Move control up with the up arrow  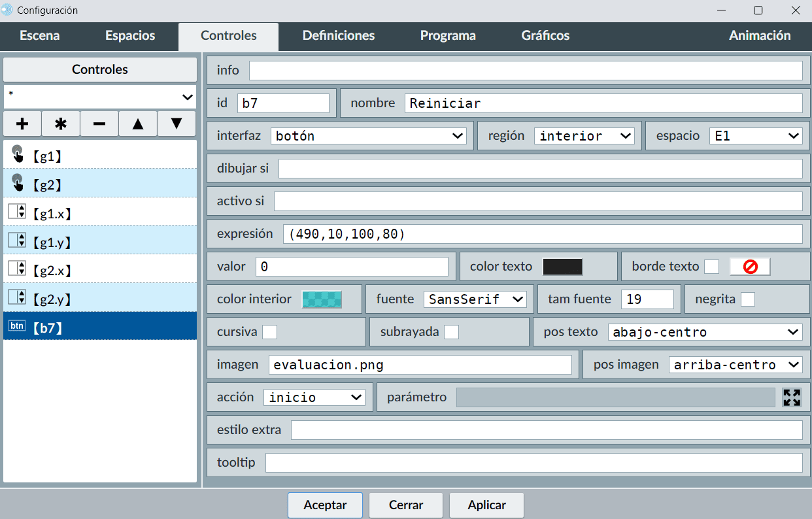tap(138, 124)
